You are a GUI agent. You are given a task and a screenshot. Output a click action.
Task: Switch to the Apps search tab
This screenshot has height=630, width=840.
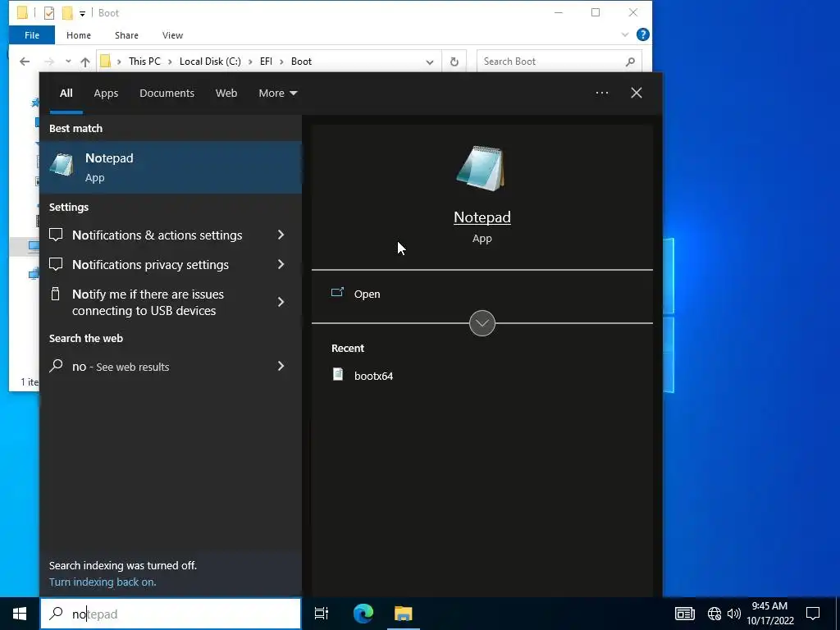106,94
